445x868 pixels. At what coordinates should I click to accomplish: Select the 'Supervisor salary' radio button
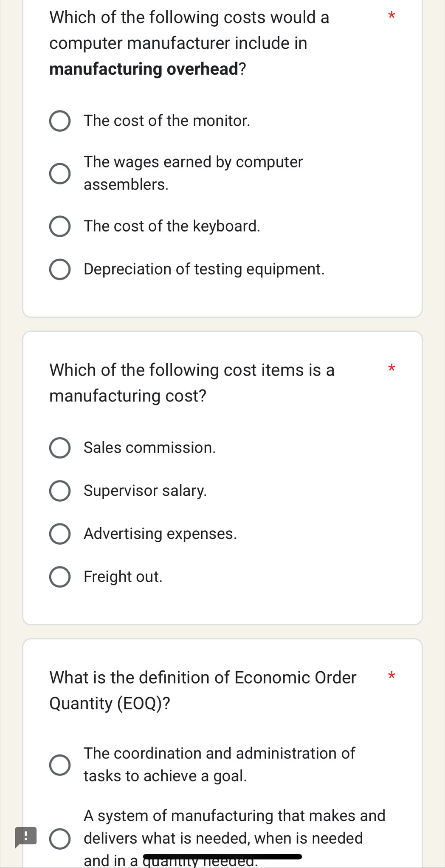click(x=60, y=491)
